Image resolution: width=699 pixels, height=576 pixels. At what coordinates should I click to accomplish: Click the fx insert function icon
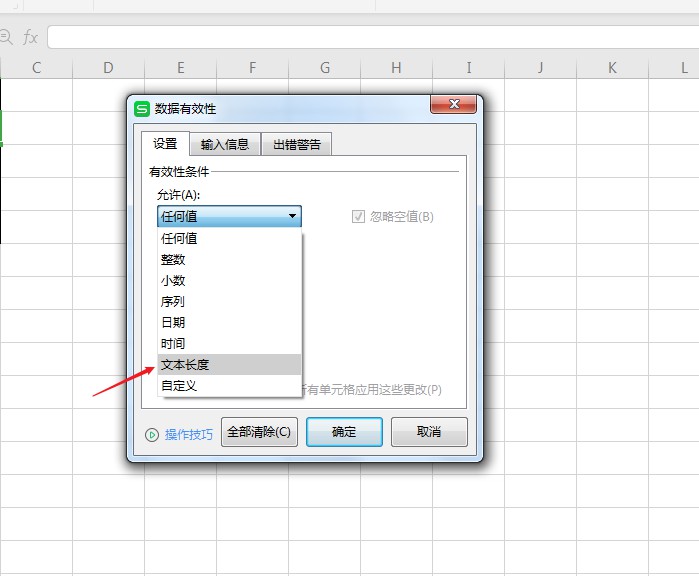(x=30, y=37)
